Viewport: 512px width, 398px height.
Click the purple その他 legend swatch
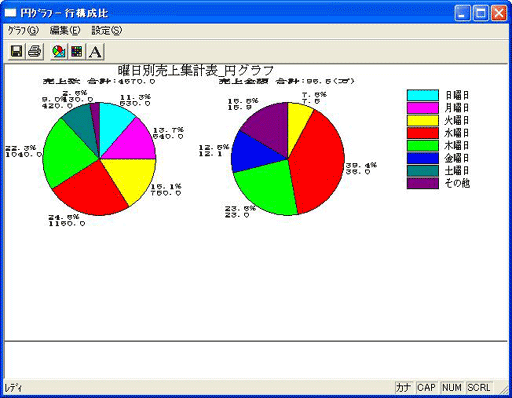[x=422, y=183]
